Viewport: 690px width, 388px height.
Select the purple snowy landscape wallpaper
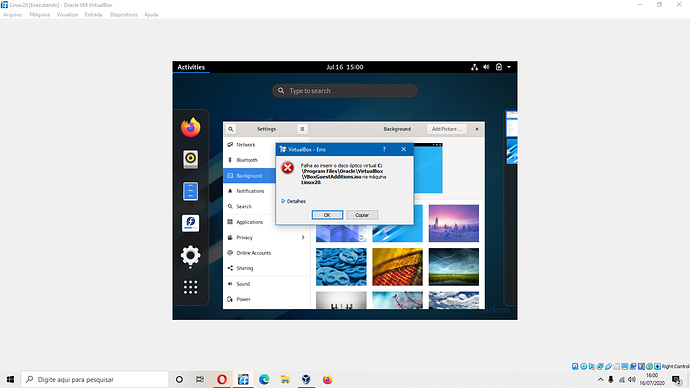pos(454,223)
